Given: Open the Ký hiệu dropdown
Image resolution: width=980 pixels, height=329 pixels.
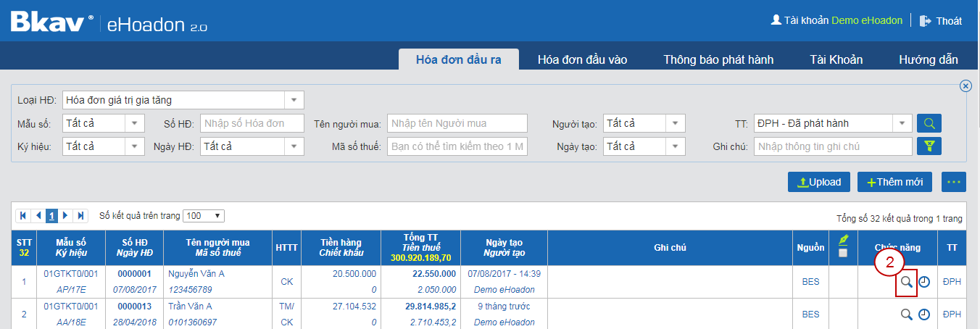Looking at the screenshot, I should point(135,146).
